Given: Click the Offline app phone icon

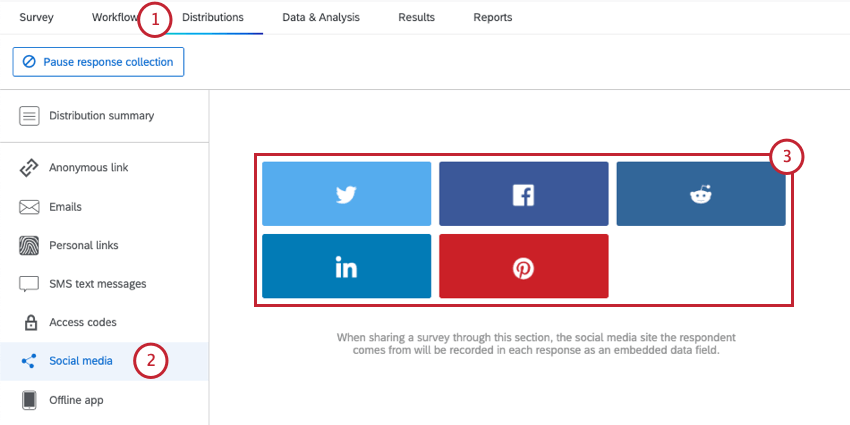Looking at the screenshot, I should click(29, 400).
